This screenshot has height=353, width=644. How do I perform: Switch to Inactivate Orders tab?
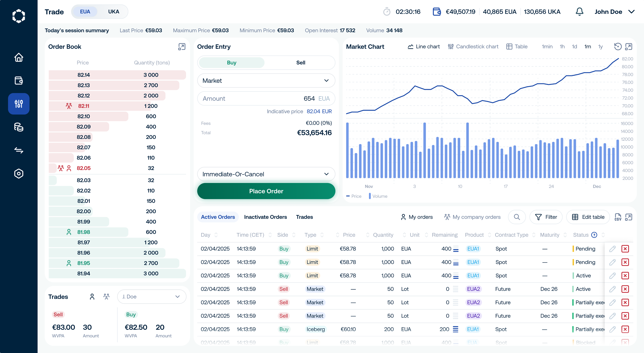265,217
